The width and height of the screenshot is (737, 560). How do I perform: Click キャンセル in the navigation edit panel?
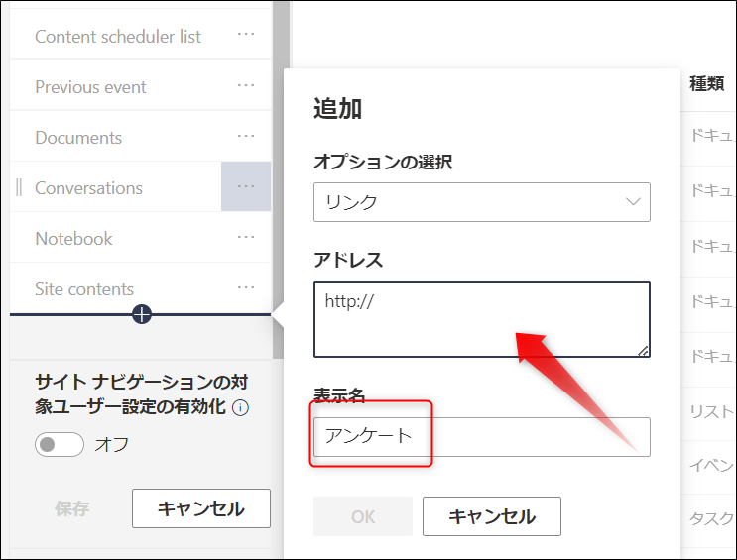click(x=201, y=508)
